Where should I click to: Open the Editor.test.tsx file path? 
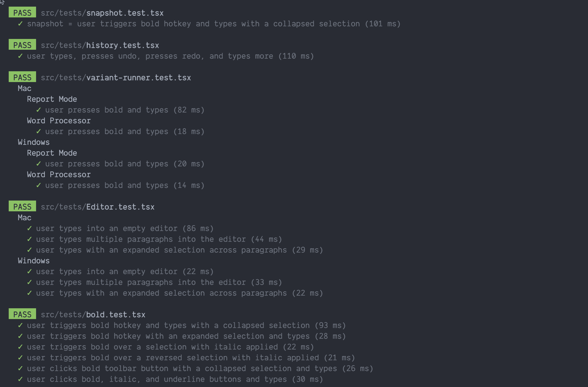[98, 207]
